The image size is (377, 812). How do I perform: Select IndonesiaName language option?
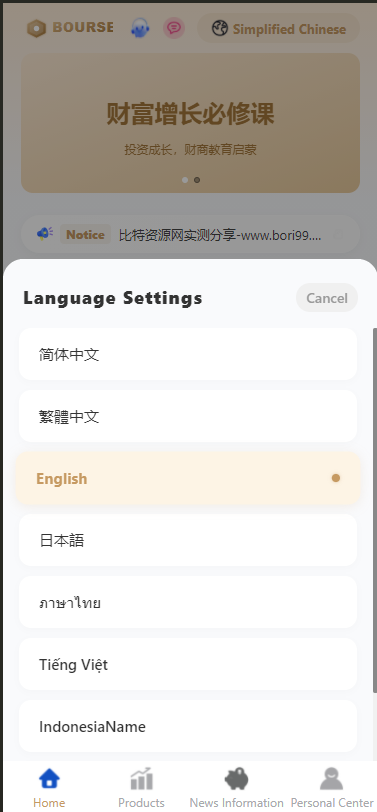click(188, 726)
